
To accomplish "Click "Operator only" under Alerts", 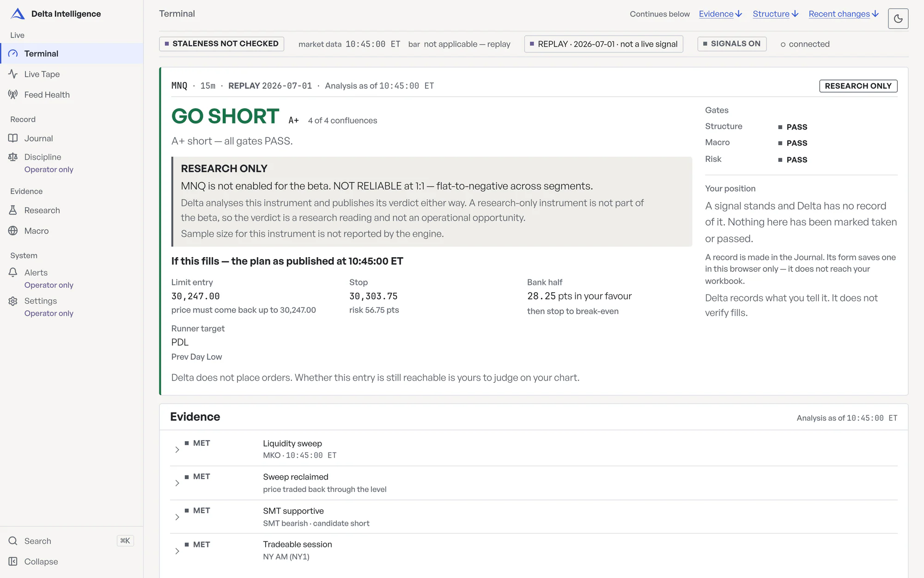I will point(49,285).
